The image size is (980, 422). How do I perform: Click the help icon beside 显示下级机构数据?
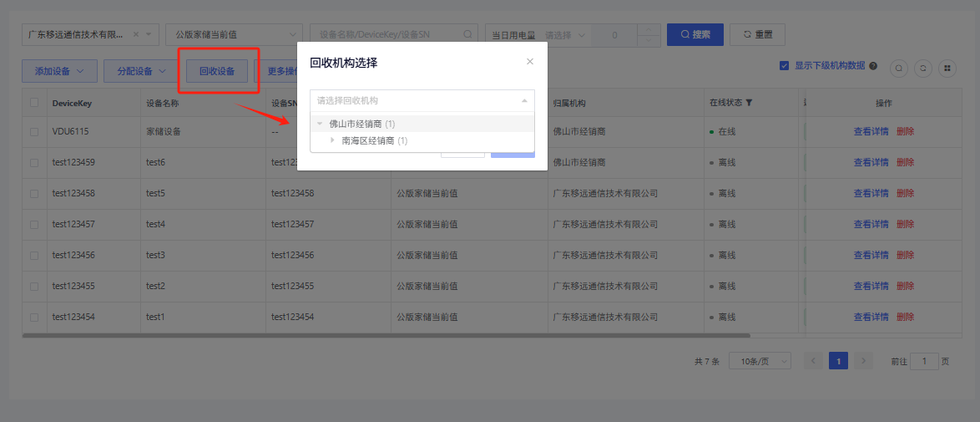pos(873,66)
